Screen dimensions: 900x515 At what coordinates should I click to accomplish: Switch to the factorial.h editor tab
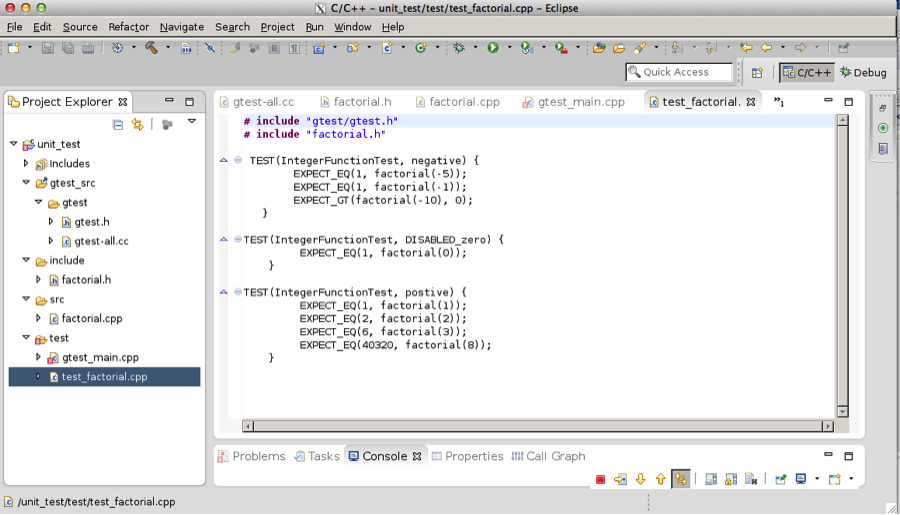(356, 102)
